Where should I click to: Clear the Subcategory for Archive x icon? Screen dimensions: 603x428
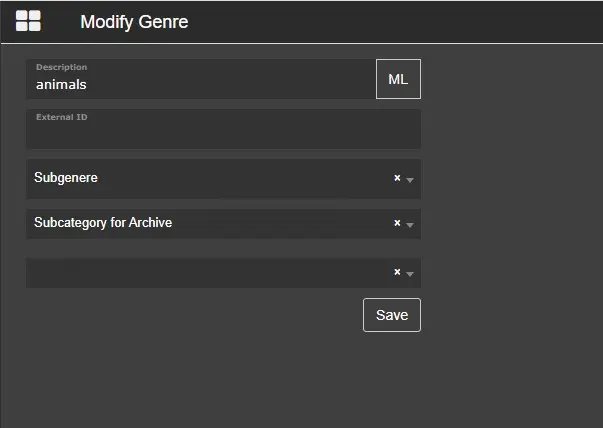pos(397,223)
